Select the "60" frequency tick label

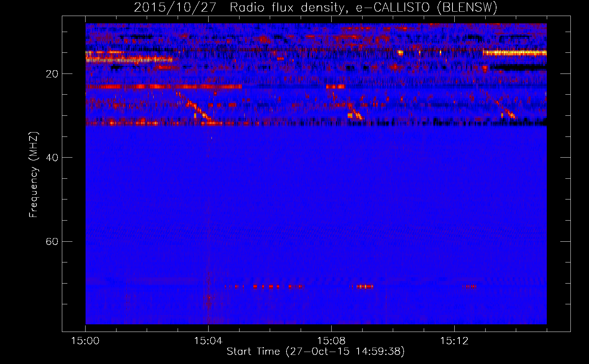[x=52, y=241]
